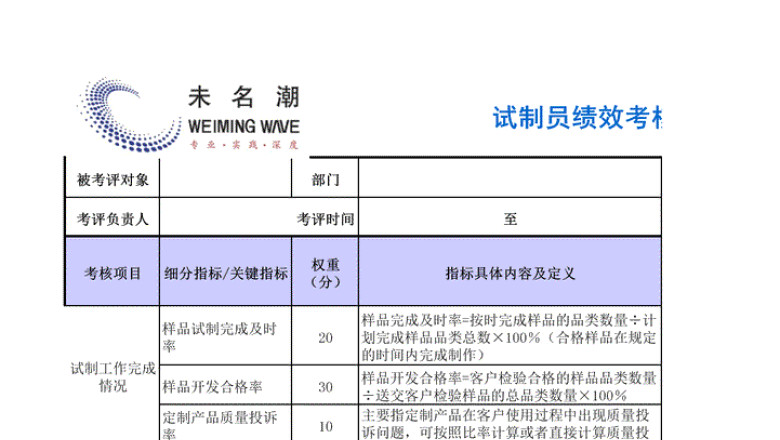The image size is (780, 440).
Task: Select the '细分指标/关键指标' header cell
Action: point(225,272)
